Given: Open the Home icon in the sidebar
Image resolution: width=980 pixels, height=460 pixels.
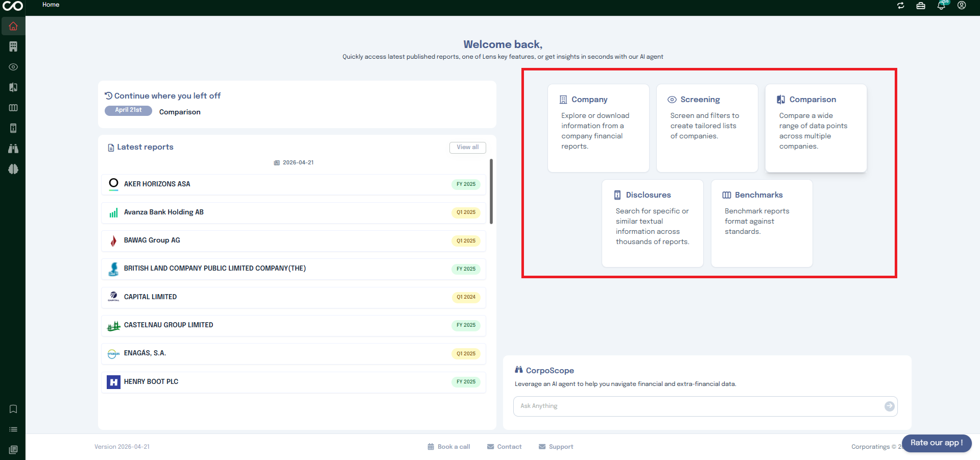Looking at the screenshot, I should click(13, 26).
